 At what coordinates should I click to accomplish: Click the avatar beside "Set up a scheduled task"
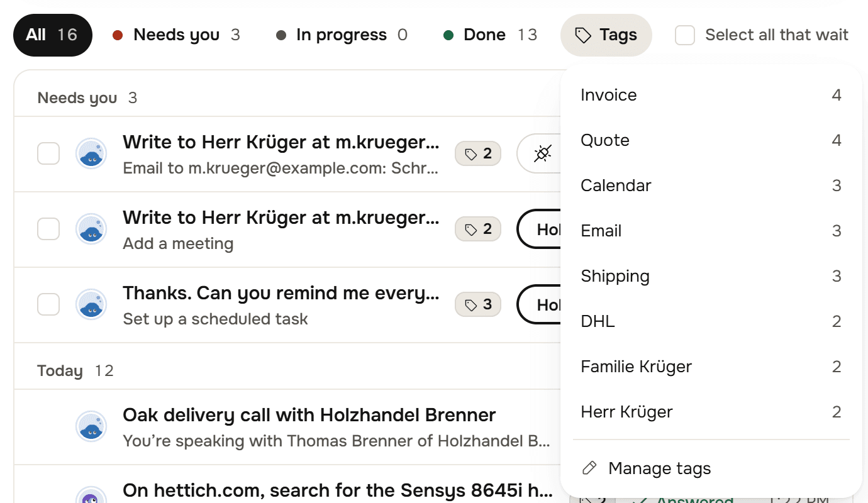(91, 305)
